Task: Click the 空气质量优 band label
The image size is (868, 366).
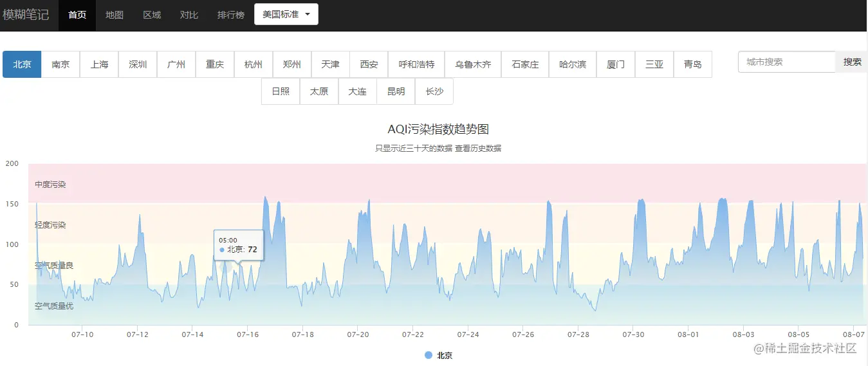Action: [54, 306]
